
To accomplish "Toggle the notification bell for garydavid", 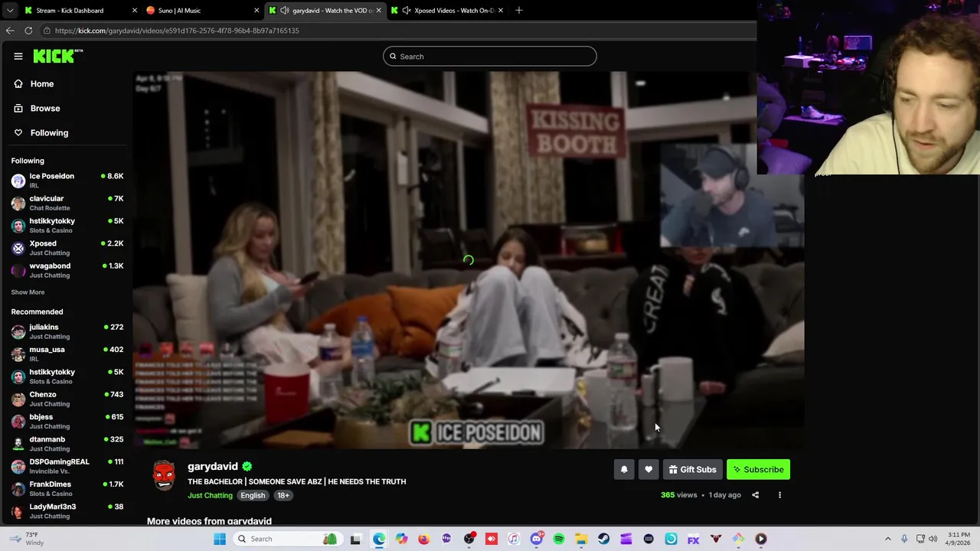I will click(624, 469).
